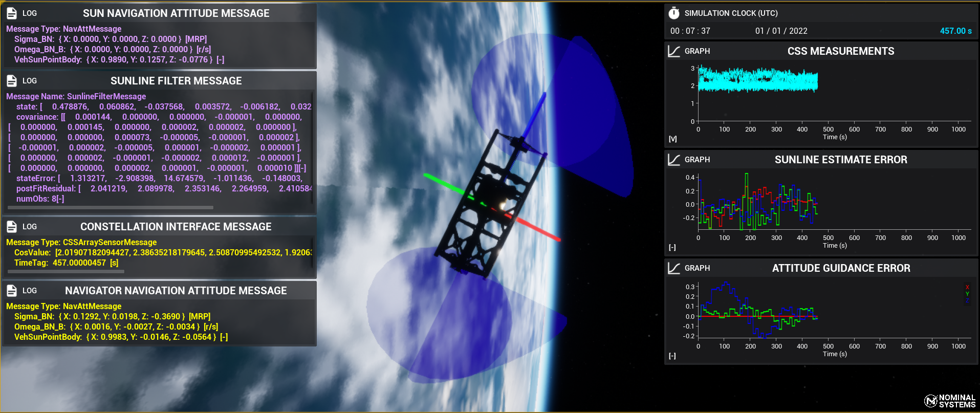980x413 pixels.
Task: Click the log document icon beside Sun Navigation Attitude Message
Action: [x=12, y=13]
